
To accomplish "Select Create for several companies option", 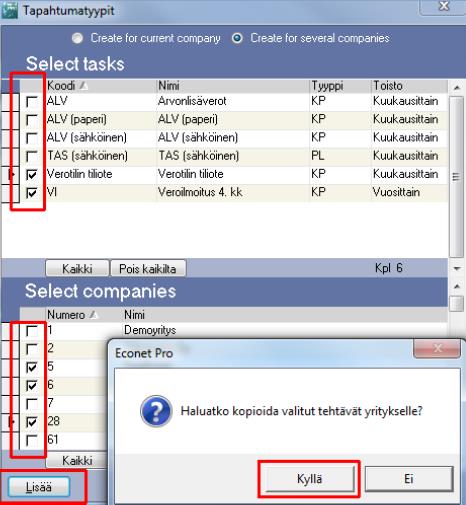I will pos(237,38).
